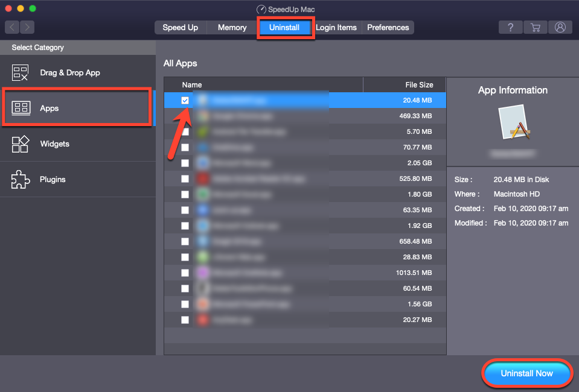Enable the checkbox for the 1013.51 MB app

(185, 273)
